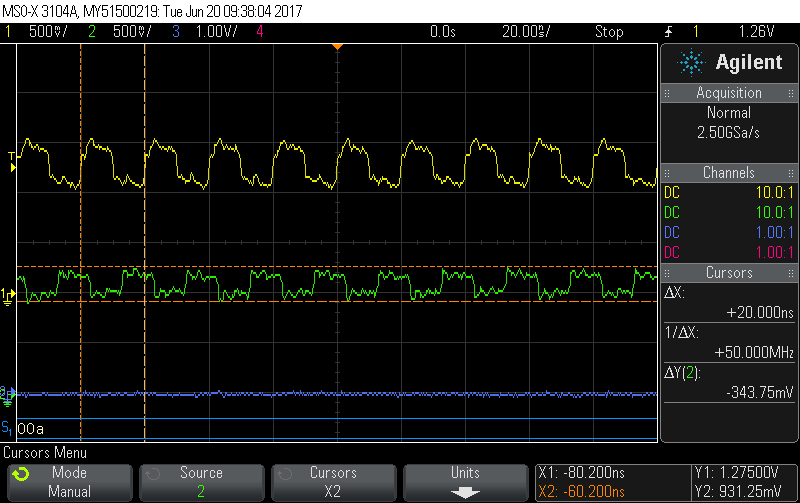The image size is (800, 503).
Task: Click the 1.26V trigger level readout
Action: coord(757,32)
